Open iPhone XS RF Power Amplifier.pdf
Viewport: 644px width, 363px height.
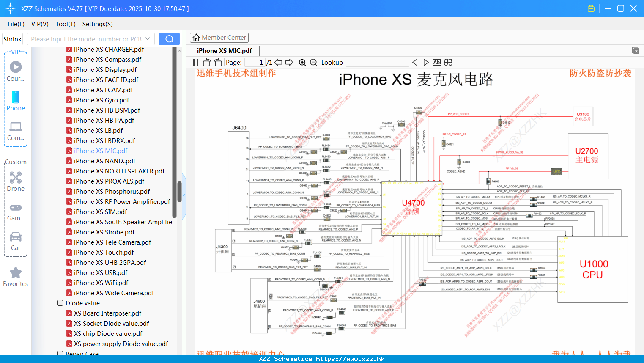point(122,202)
